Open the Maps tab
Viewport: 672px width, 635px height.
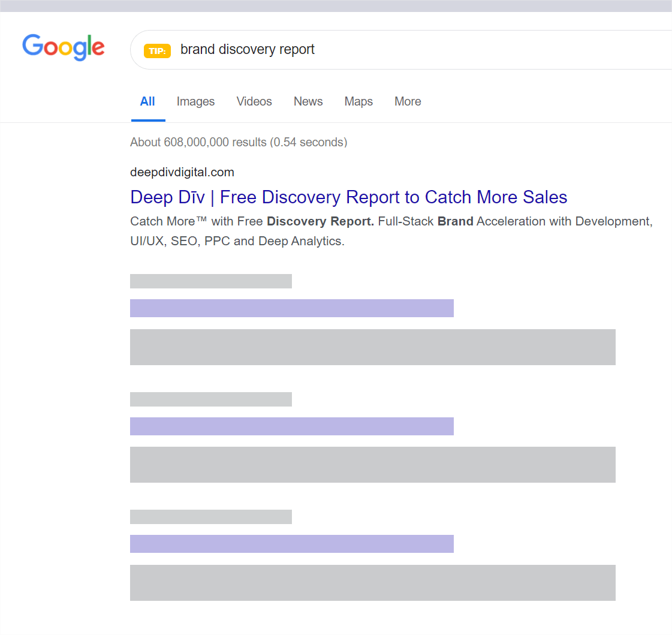(x=358, y=101)
